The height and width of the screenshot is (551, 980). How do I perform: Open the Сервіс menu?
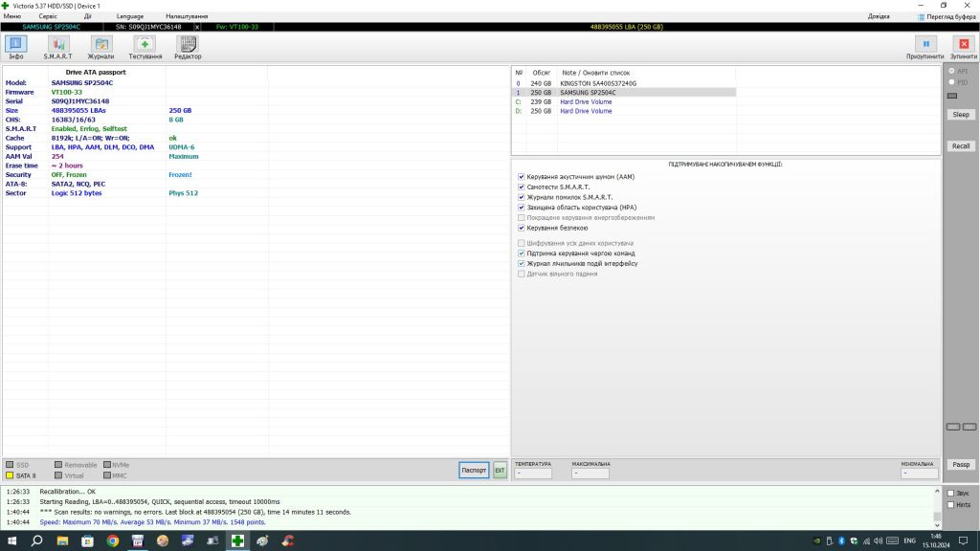(48, 16)
